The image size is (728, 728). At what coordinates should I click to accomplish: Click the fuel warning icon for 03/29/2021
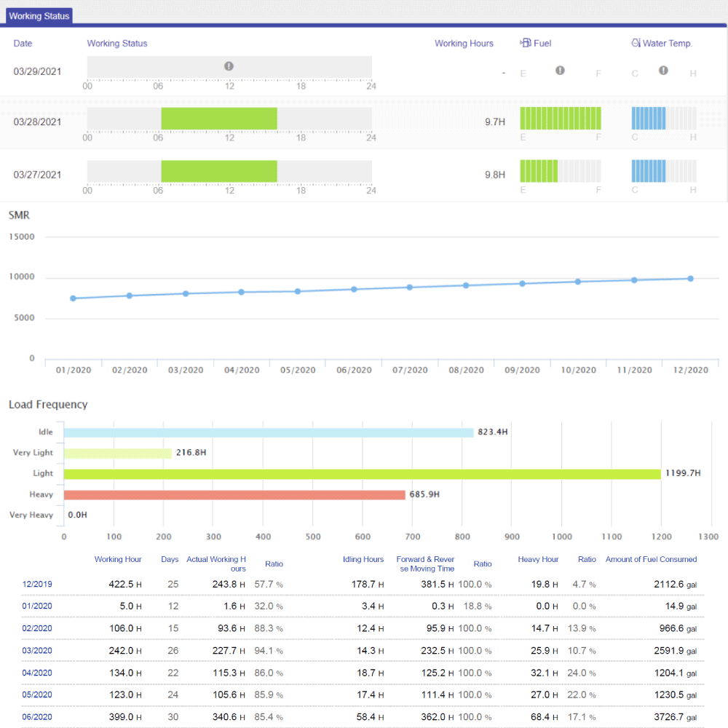coord(560,71)
